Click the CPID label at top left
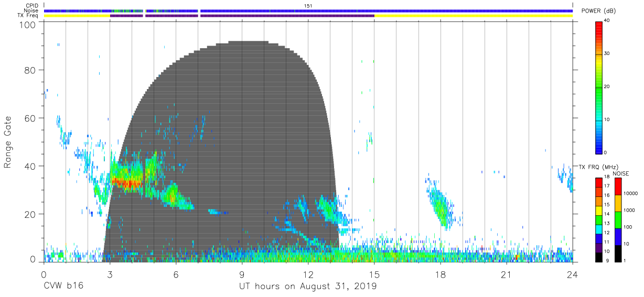 (33, 6)
